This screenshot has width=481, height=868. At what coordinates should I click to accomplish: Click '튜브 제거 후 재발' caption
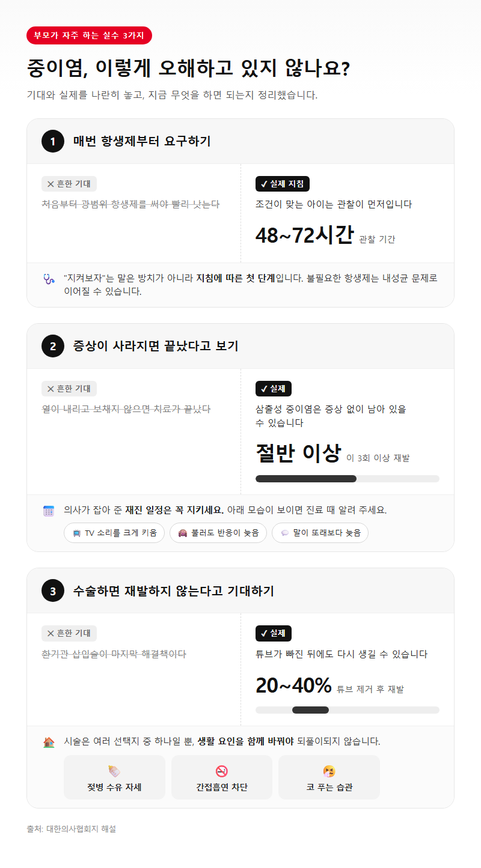[370, 689]
